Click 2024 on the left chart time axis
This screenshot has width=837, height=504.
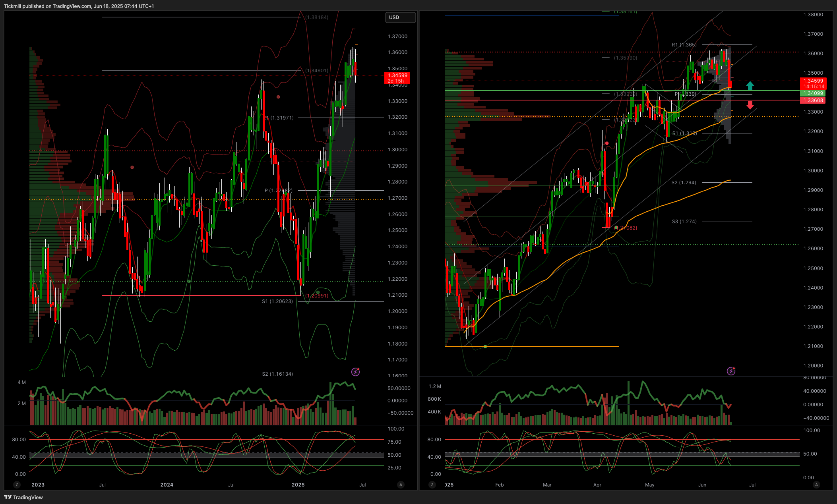point(167,485)
